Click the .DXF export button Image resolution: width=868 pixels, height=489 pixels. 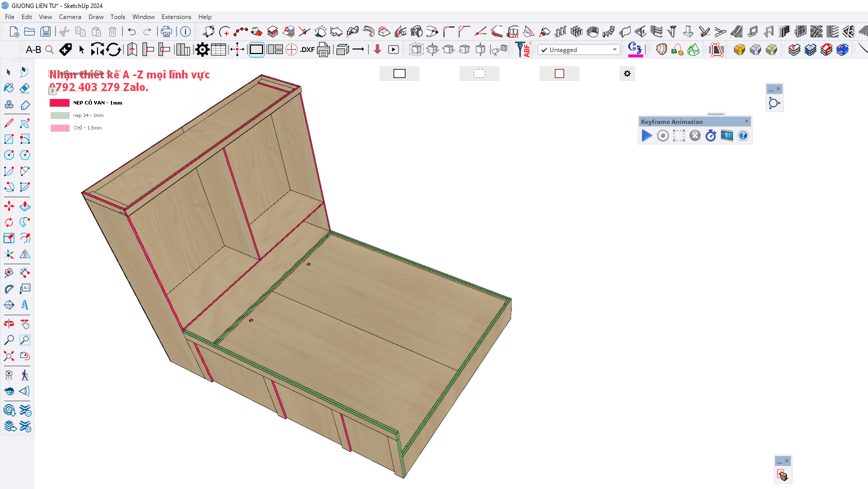tap(307, 49)
